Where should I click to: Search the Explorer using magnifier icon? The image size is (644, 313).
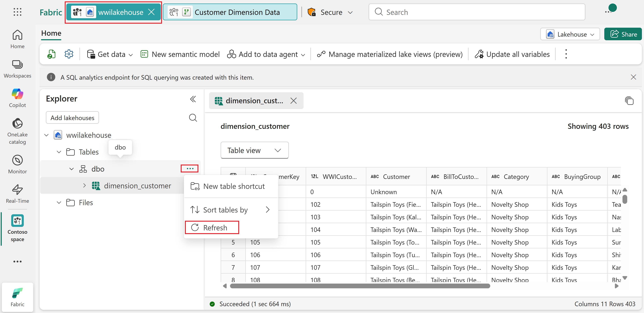[x=193, y=118]
